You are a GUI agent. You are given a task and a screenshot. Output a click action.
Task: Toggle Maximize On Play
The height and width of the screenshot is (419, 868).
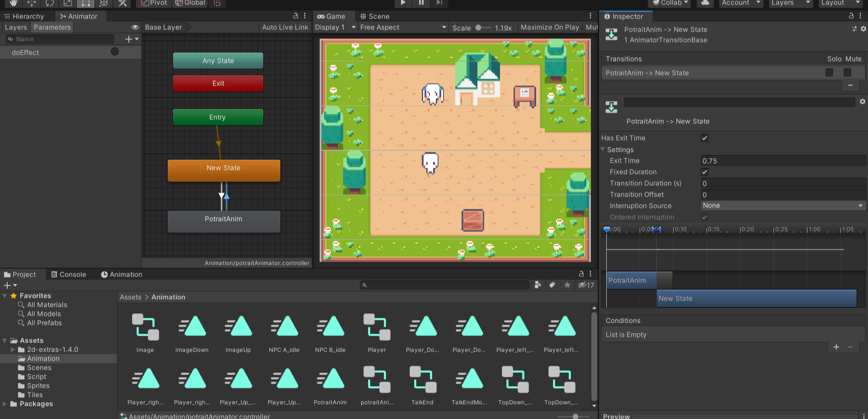550,27
